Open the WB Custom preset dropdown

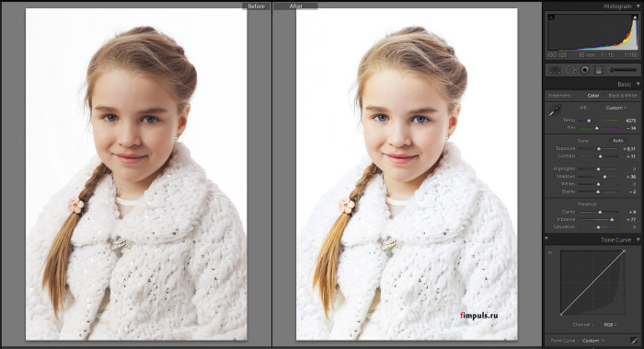click(x=616, y=108)
